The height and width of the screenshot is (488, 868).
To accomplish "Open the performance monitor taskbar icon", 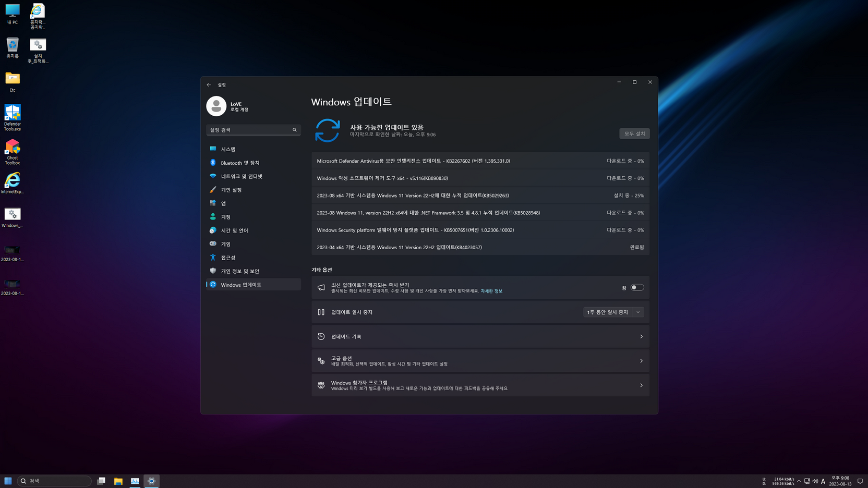I will [135, 481].
